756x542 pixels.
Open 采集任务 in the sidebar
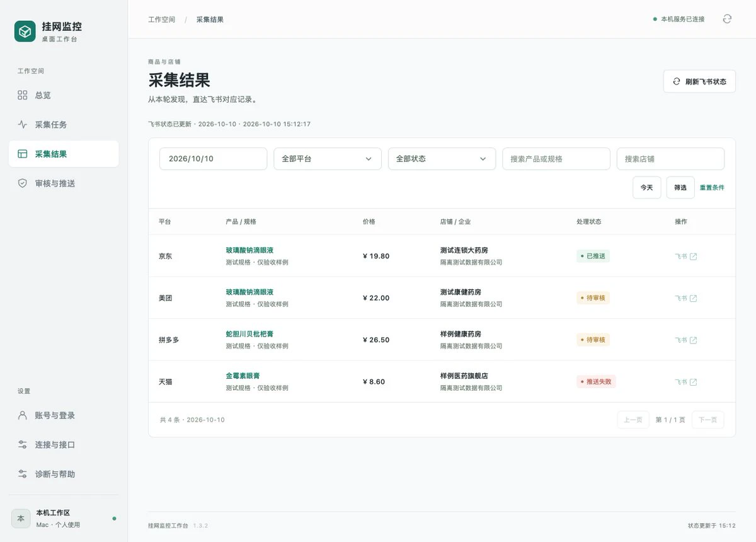tap(64, 125)
